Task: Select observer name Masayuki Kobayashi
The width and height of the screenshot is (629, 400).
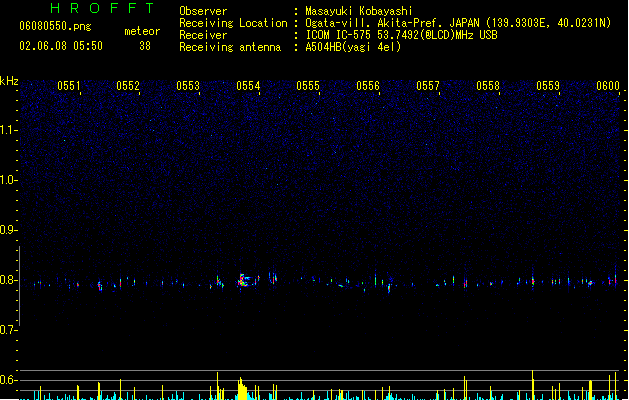Action: point(359,11)
